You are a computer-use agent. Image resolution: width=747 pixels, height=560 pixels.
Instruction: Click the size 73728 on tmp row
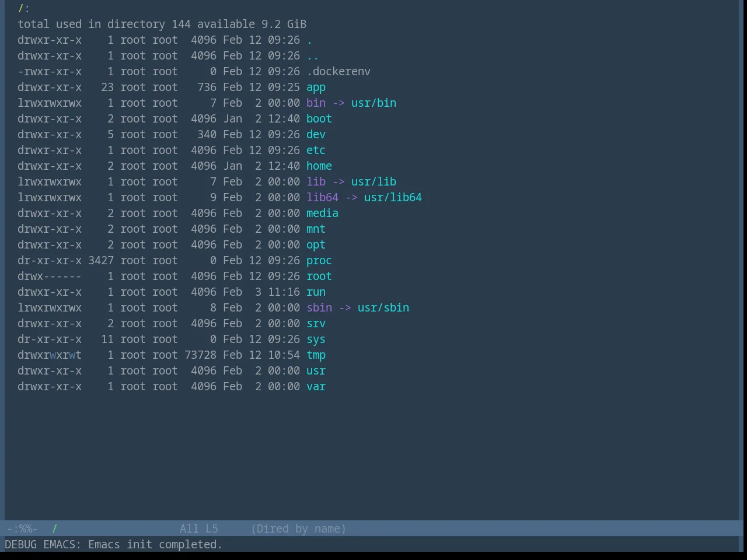pyautogui.click(x=200, y=355)
